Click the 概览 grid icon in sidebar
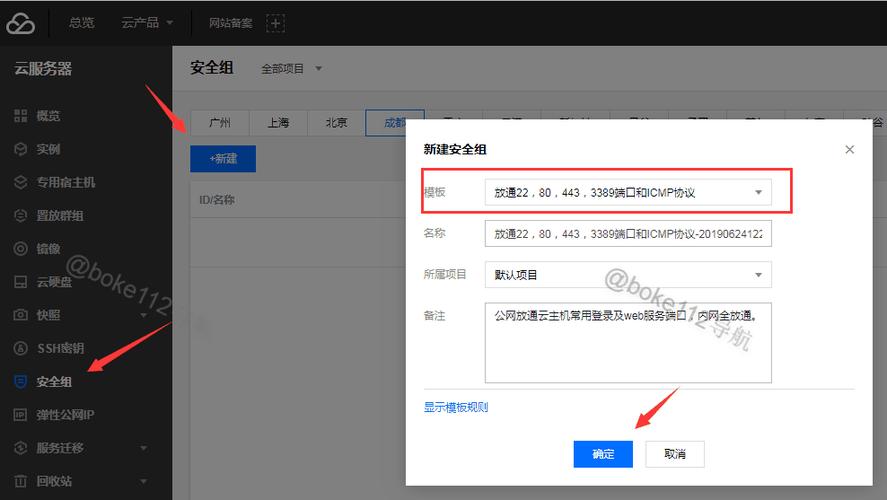 tap(20, 116)
